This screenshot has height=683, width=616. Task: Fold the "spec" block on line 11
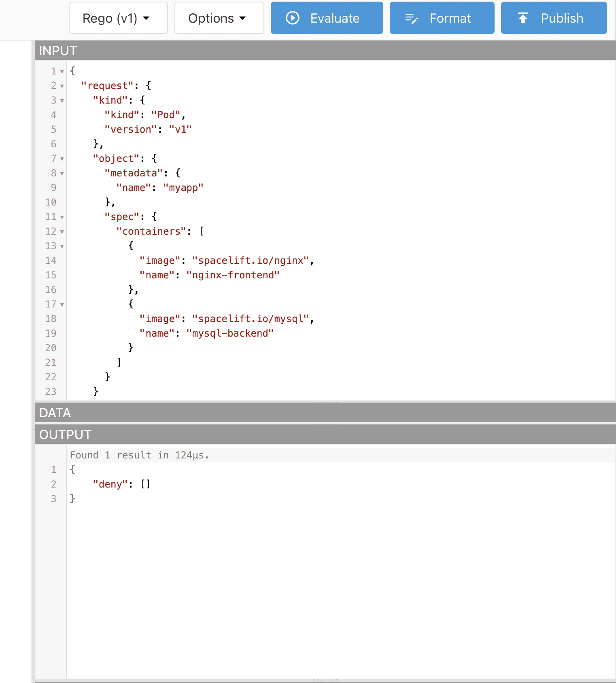[x=62, y=217]
